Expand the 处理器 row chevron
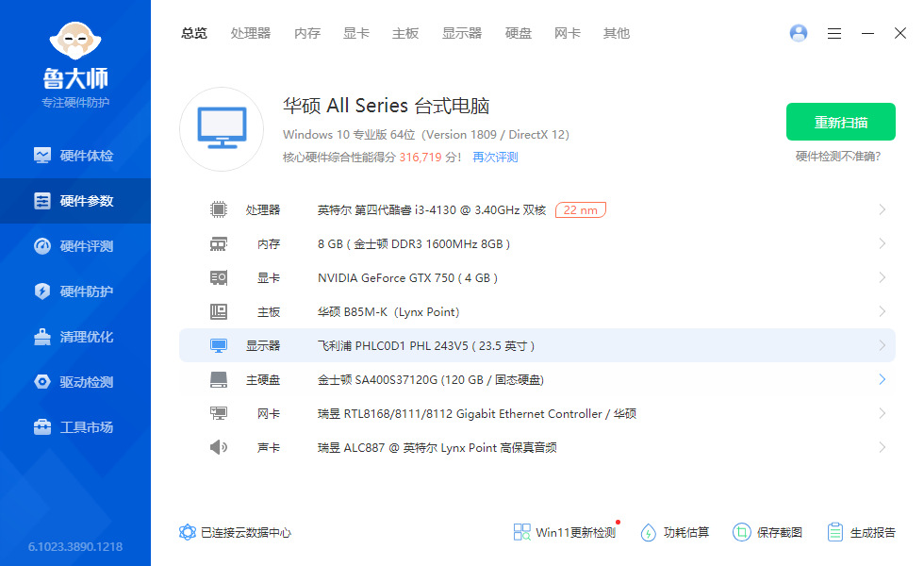The height and width of the screenshot is (566, 924). pyautogui.click(x=883, y=209)
